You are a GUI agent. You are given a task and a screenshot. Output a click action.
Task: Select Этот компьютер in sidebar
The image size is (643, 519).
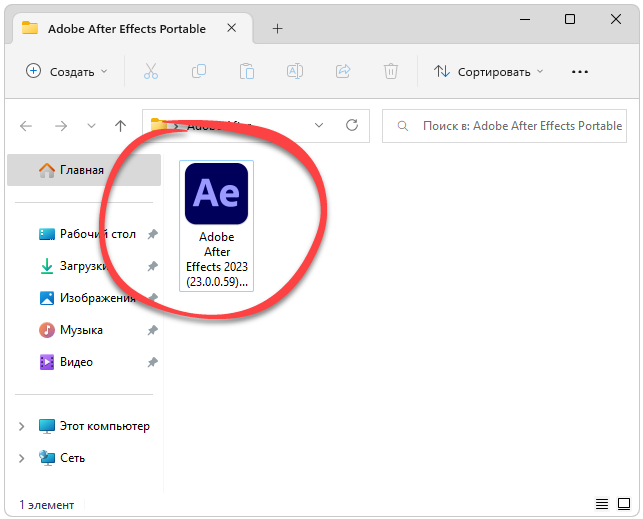tap(94, 426)
